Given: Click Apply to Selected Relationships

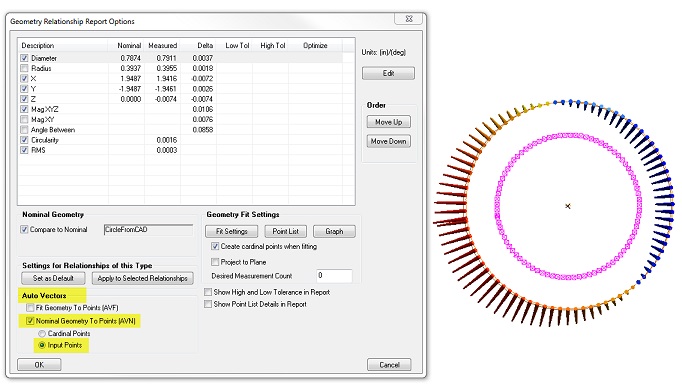Looking at the screenshot, I should (143, 278).
